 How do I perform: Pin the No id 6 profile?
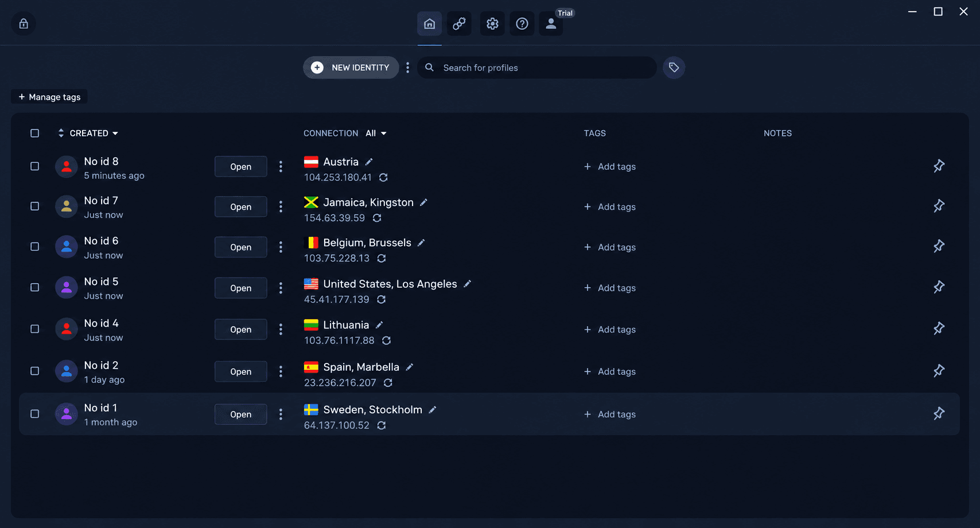click(939, 247)
